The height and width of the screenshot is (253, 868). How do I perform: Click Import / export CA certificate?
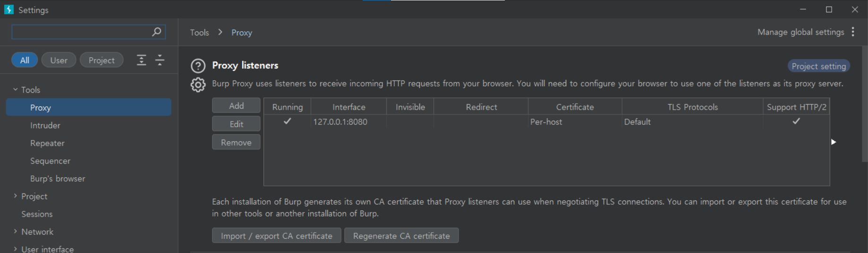(277, 236)
